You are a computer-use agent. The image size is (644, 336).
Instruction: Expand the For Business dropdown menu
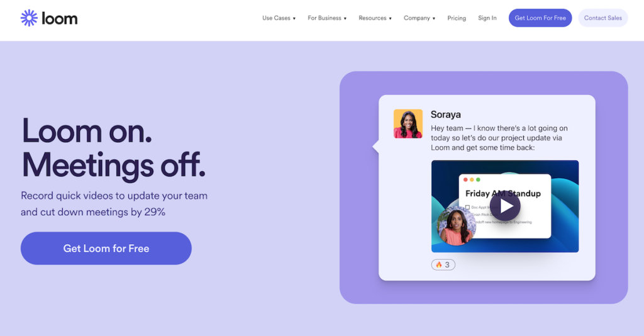point(327,18)
